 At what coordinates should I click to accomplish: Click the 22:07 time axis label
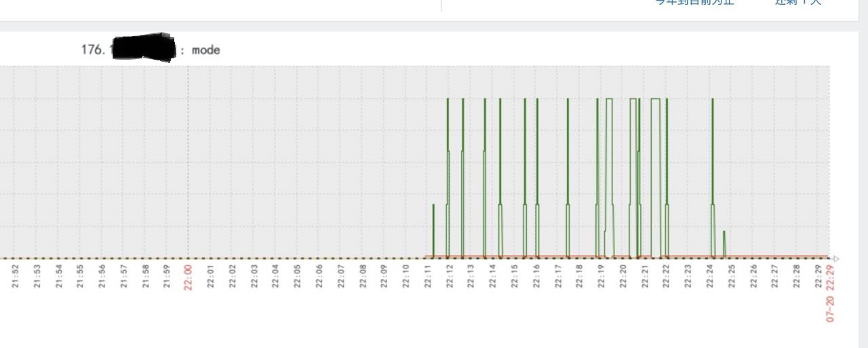coord(340,275)
